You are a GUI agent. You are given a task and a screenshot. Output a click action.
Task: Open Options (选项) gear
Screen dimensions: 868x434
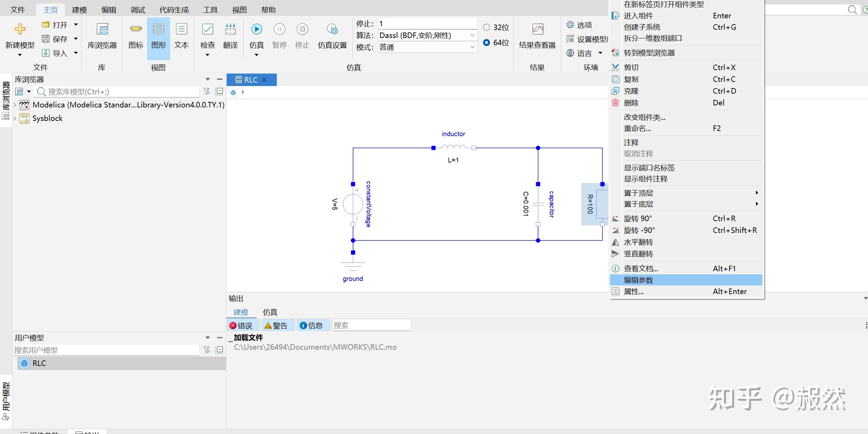pos(570,25)
